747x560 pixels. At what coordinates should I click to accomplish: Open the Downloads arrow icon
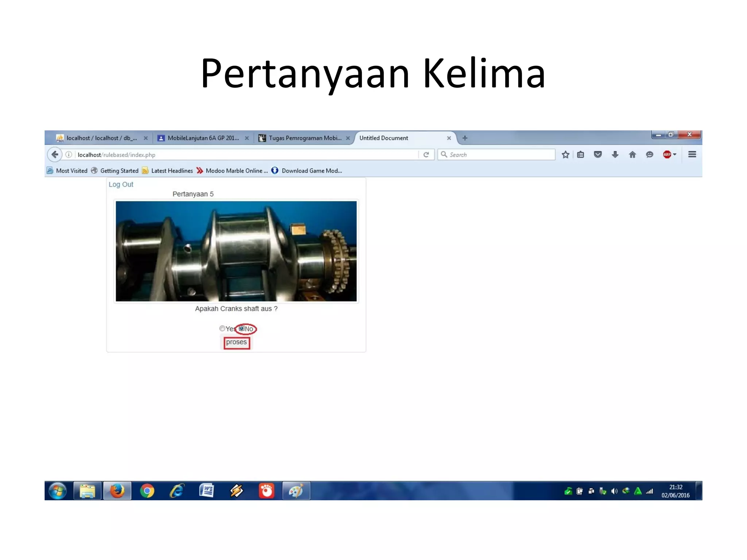click(x=615, y=155)
